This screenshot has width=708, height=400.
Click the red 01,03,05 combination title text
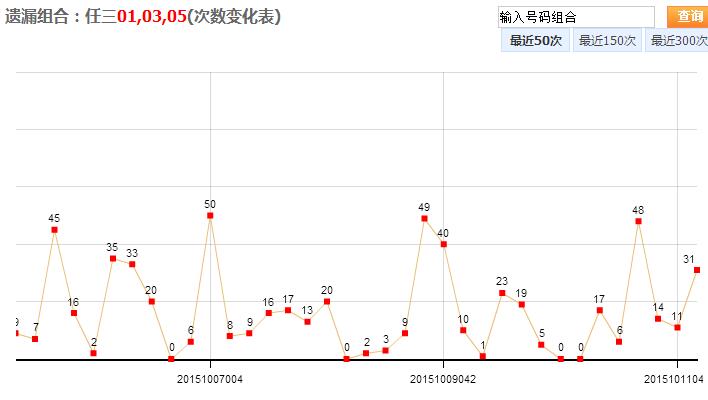[x=152, y=17]
